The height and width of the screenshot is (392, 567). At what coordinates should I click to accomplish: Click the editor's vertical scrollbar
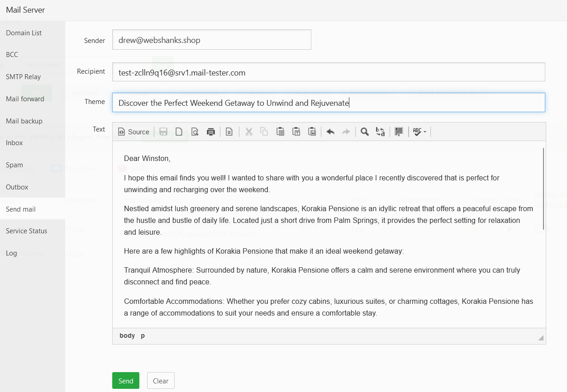(543, 189)
